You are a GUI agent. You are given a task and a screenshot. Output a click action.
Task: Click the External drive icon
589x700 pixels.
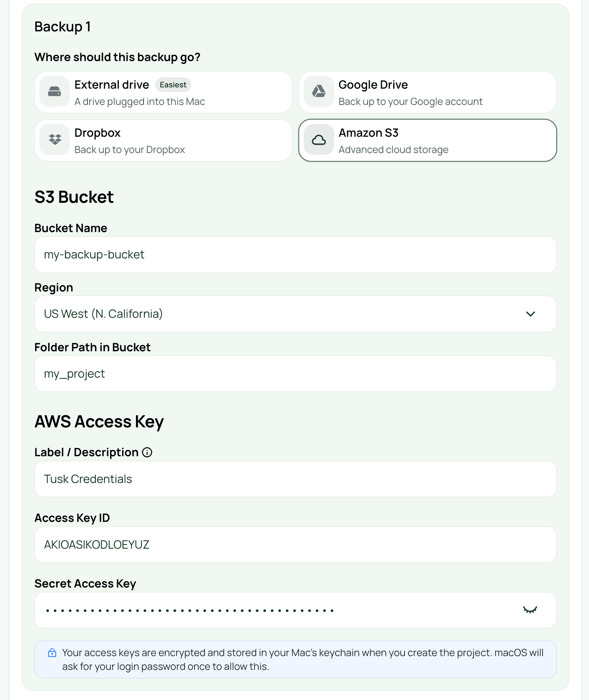pyautogui.click(x=54, y=92)
